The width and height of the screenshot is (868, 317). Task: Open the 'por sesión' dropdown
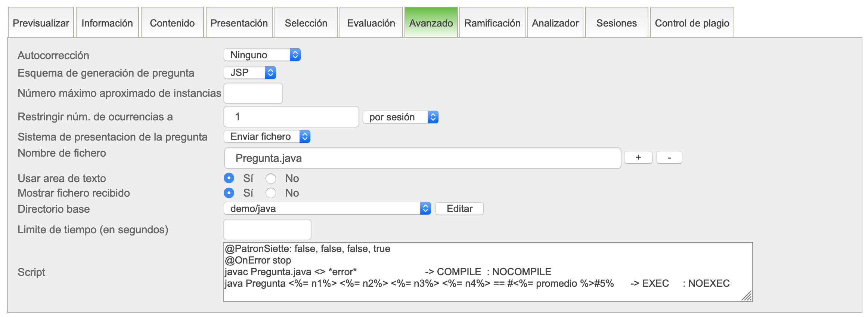pos(400,117)
